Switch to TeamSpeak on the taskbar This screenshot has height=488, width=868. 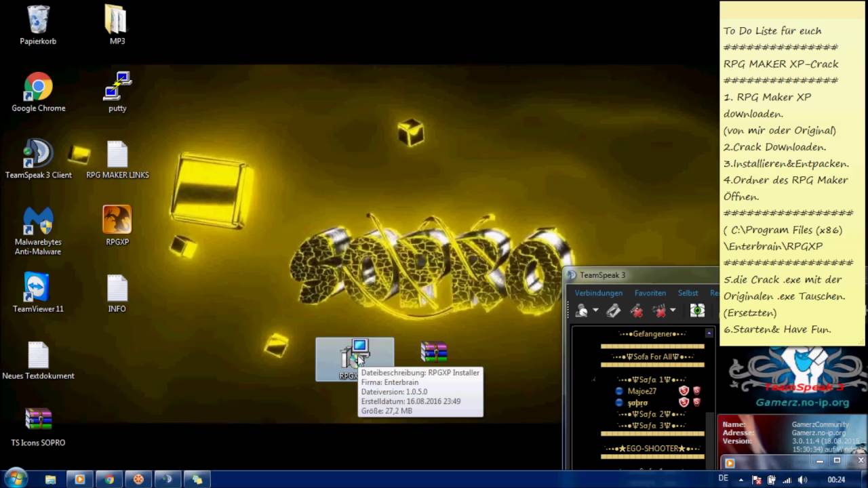coord(167,479)
